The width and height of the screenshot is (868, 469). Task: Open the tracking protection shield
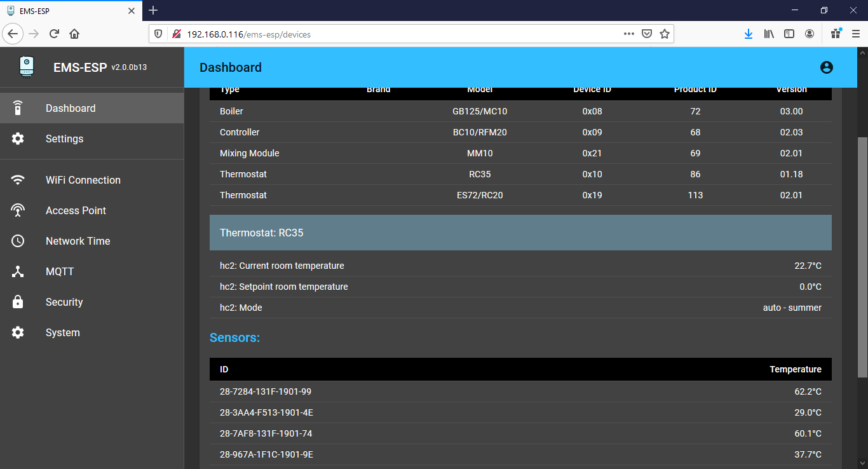pyautogui.click(x=157, y=34)
